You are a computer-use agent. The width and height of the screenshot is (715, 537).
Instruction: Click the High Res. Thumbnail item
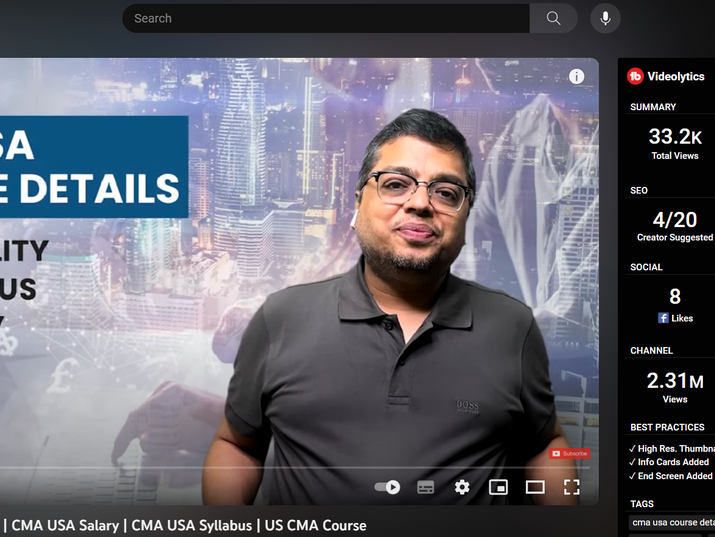tap(672, 449)
